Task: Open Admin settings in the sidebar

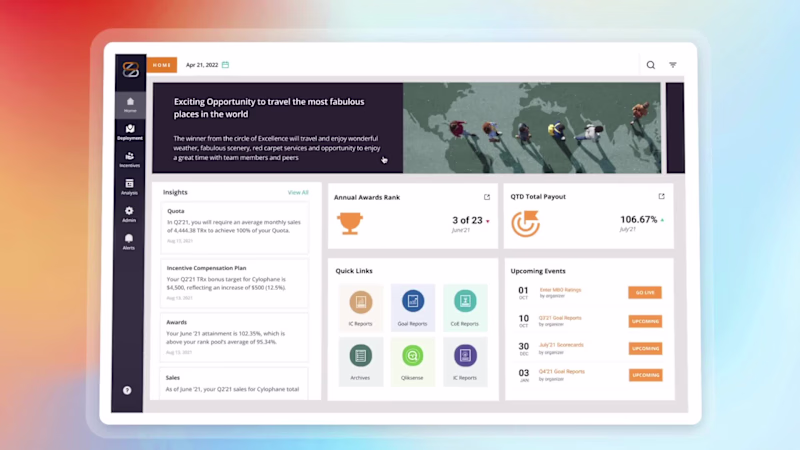Action: point(129,214)
